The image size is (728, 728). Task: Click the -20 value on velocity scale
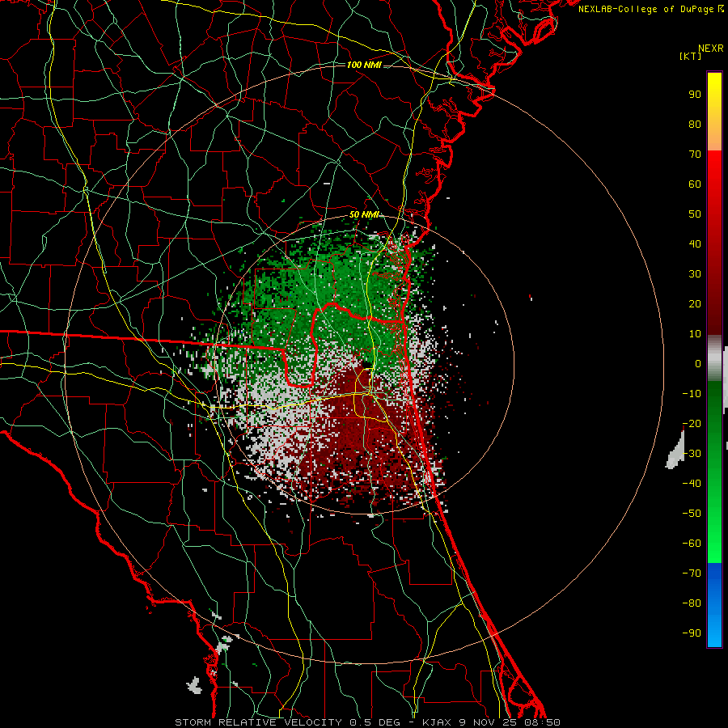pos(692,424)
